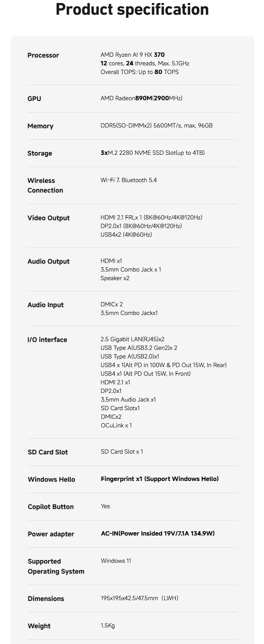Select the HDMI 2.1 FRL video output line
Screen dimensions: 264x644
pyautogui.click(x=151, y=217)
